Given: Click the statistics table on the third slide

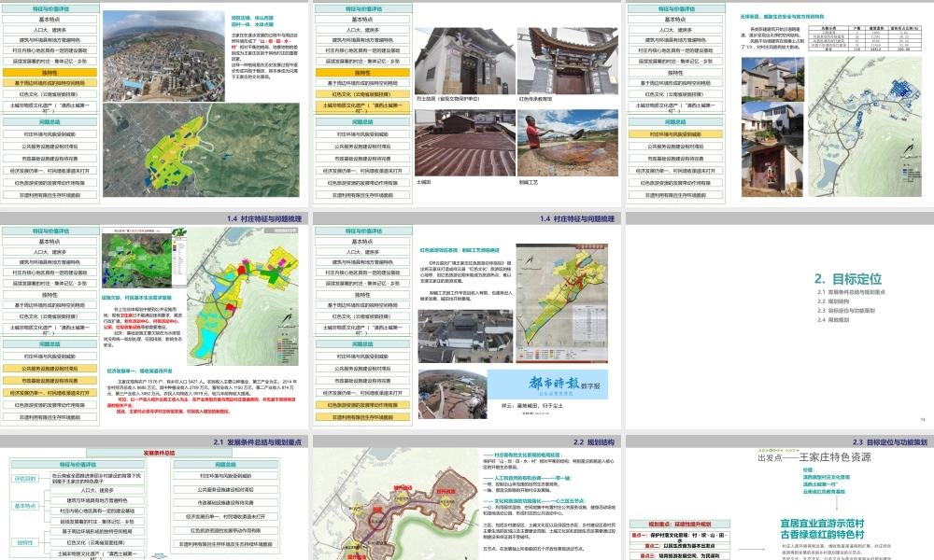Looking at the screenshot, I should tap(864, 38).
